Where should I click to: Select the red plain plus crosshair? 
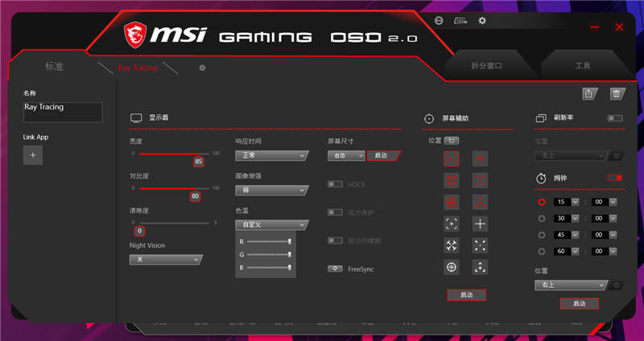click(x=480, y=158)
